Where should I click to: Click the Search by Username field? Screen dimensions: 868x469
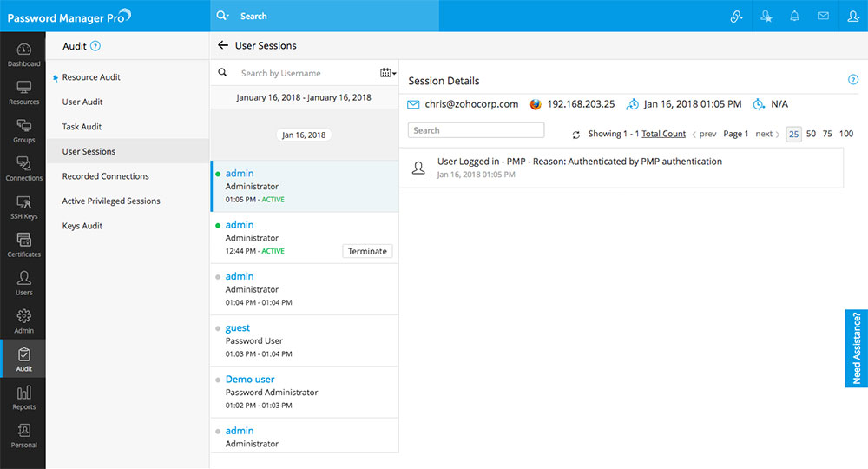click(x=304, y=74)
